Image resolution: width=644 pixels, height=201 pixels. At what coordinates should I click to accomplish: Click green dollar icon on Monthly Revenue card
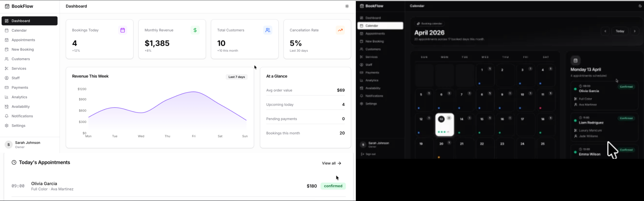[x=195, y=30]
